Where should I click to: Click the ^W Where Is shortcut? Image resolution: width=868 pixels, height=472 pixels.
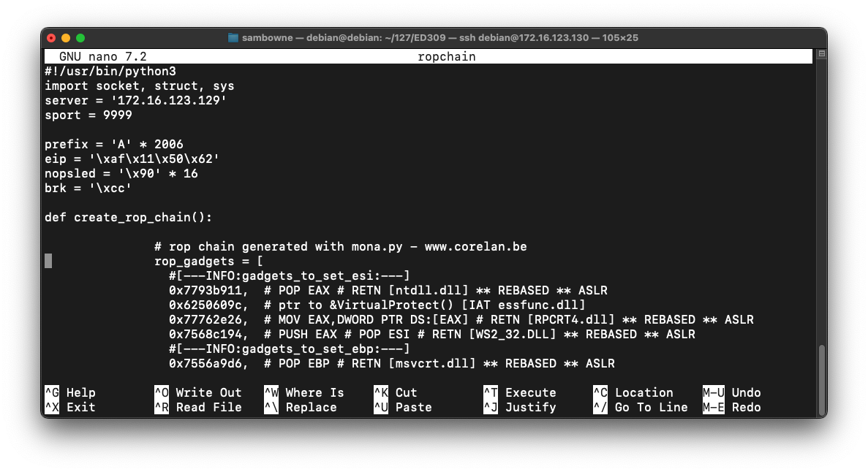point(304,392)
